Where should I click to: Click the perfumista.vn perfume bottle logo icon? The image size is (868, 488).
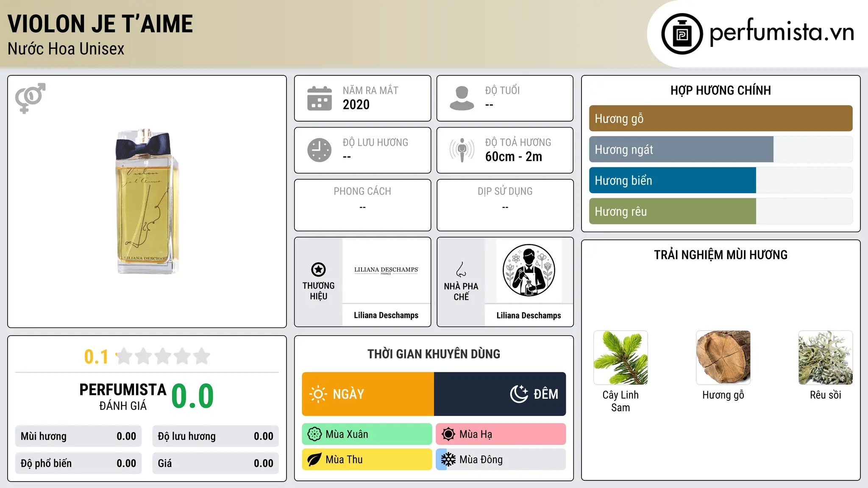click(x=682, y=34)
